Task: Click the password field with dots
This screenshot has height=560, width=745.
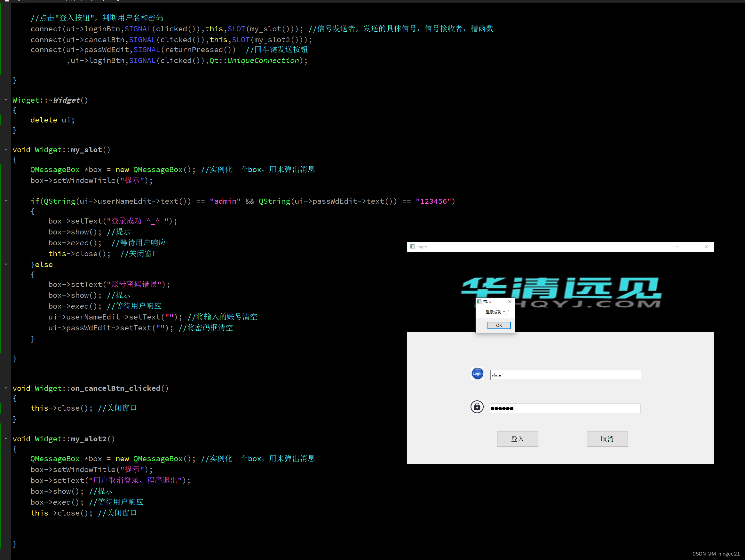Action: click(x=565, y=408)
